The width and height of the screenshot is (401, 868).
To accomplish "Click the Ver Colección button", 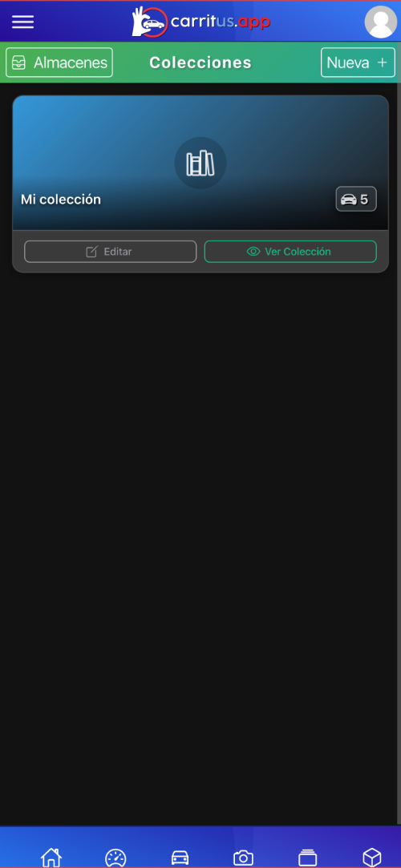I will tap(290, 252).
